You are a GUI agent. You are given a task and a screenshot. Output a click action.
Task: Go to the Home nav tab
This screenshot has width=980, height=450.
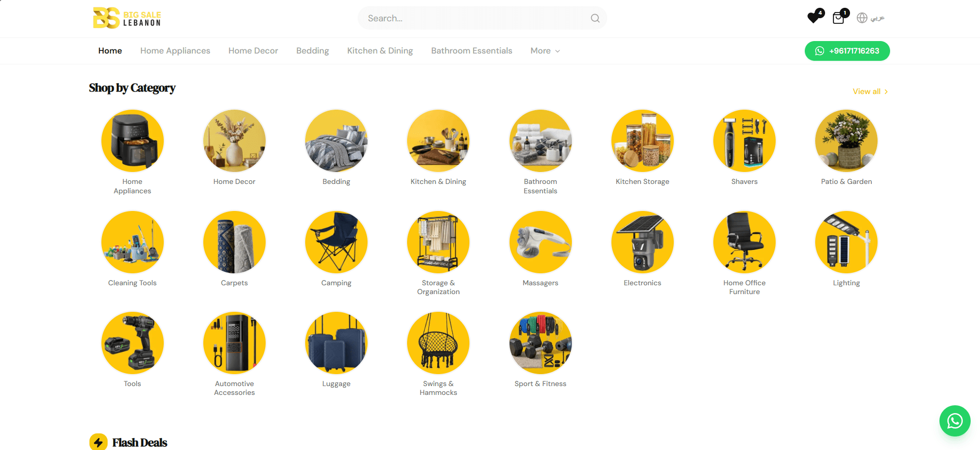[x=110, y=51]
